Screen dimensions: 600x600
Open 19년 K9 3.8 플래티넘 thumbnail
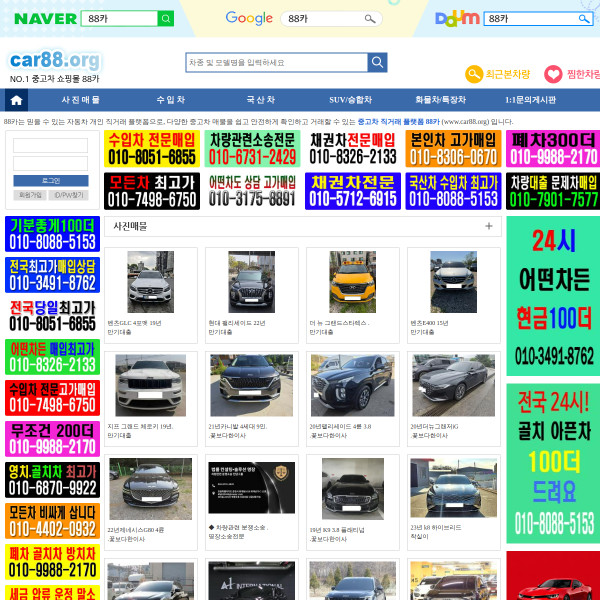(x=352, y=489)
